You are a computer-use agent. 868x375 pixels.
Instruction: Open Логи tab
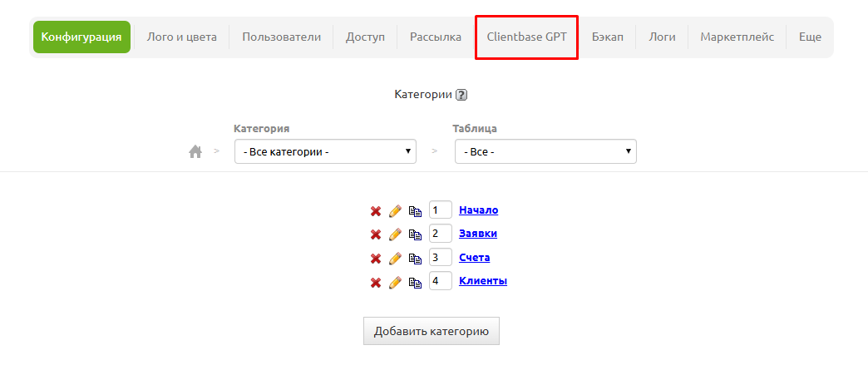tap(662, 37)
